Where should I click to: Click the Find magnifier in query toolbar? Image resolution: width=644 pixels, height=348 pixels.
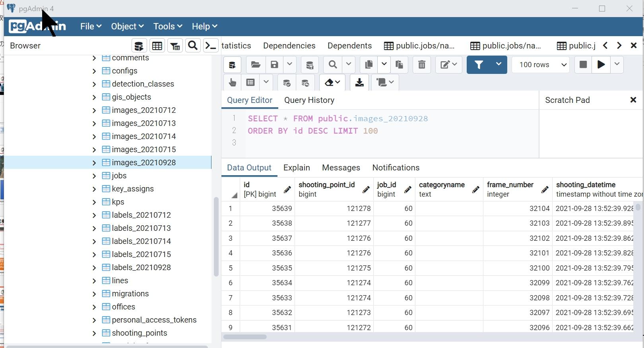pyautogui.click(x=333, y=65)
